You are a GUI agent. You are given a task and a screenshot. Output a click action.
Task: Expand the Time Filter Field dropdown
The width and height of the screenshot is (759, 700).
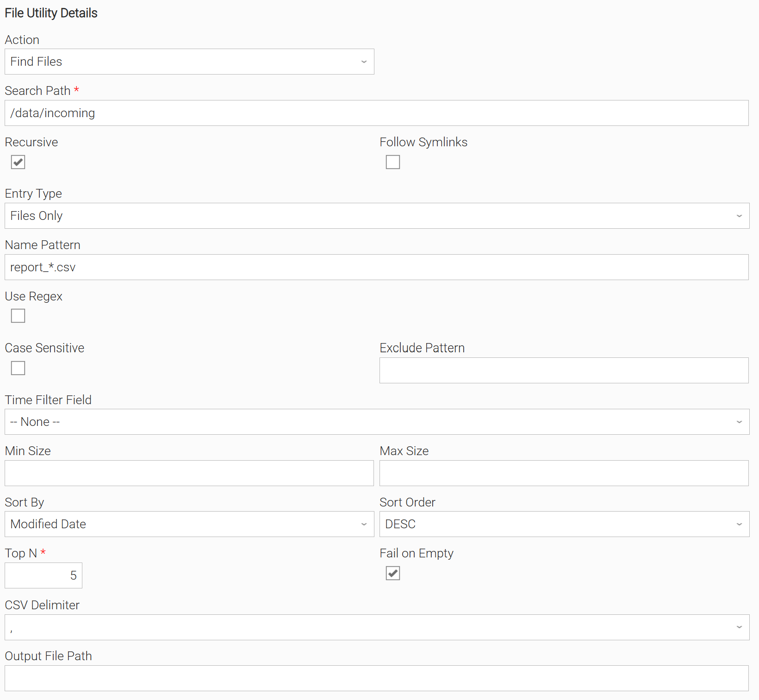pos(377,422)
